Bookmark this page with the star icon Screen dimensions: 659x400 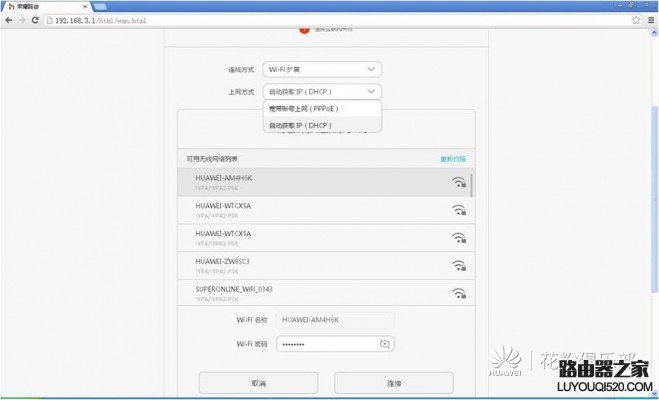[x=636, y=20]
